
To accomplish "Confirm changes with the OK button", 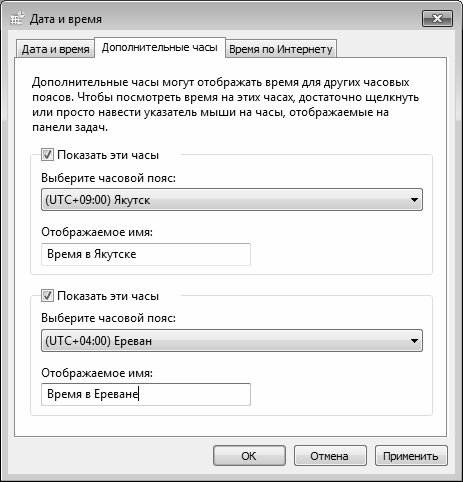I will click(x=249, y=456).
